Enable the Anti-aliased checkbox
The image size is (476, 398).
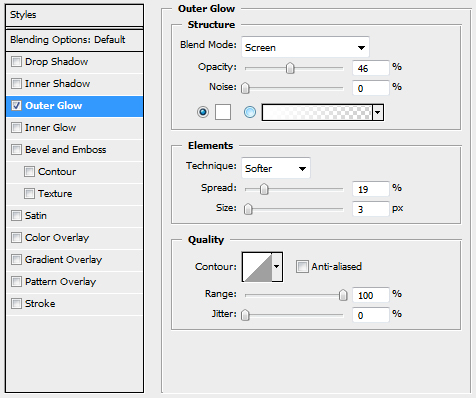click(302, 267)
